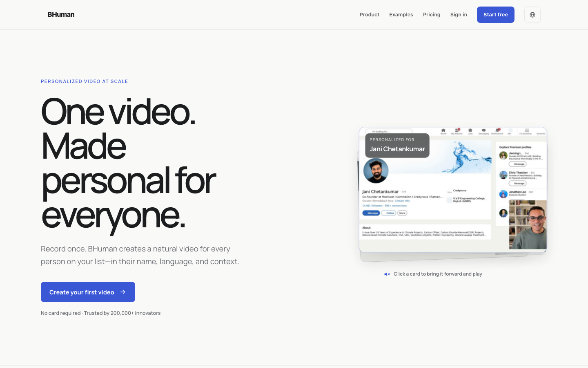Click the Sign in link

459,14
